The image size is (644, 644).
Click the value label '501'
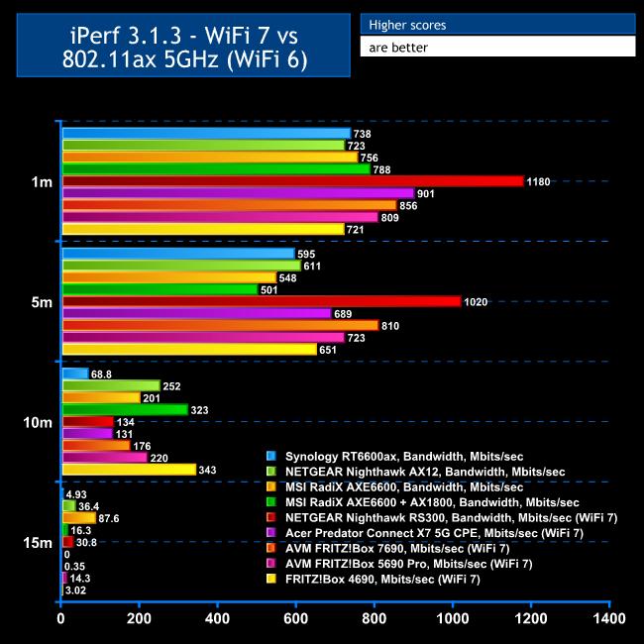pyautogui.click(x=269, y=290)
